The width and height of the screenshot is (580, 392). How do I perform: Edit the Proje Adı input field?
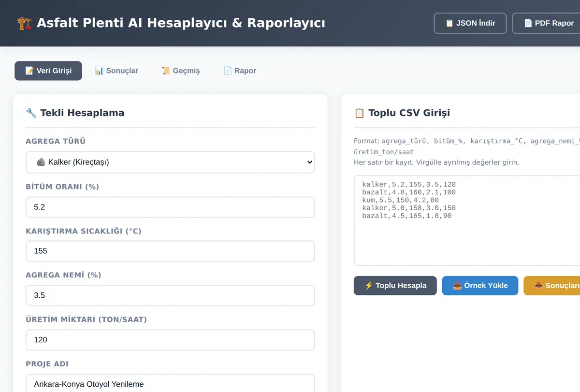tap(170, 383)
